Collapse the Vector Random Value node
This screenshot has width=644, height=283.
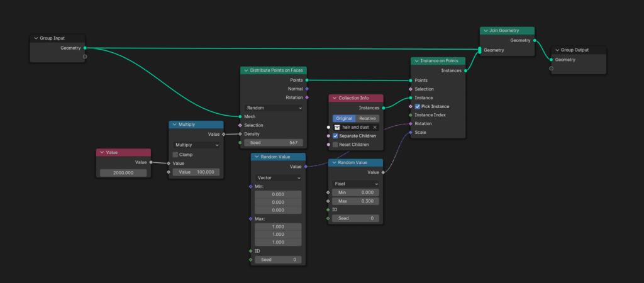tap(257, 157)
